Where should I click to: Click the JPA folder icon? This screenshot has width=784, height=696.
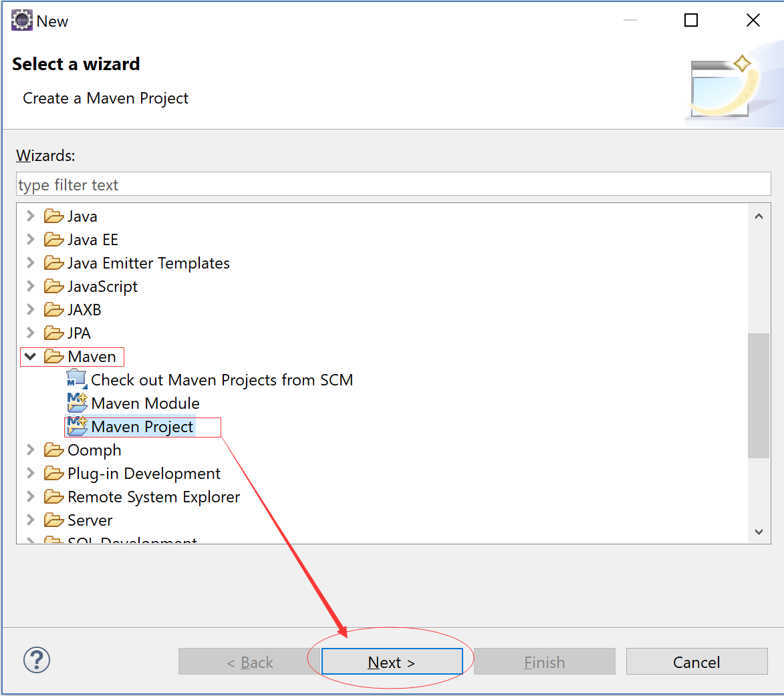point(53,333)
